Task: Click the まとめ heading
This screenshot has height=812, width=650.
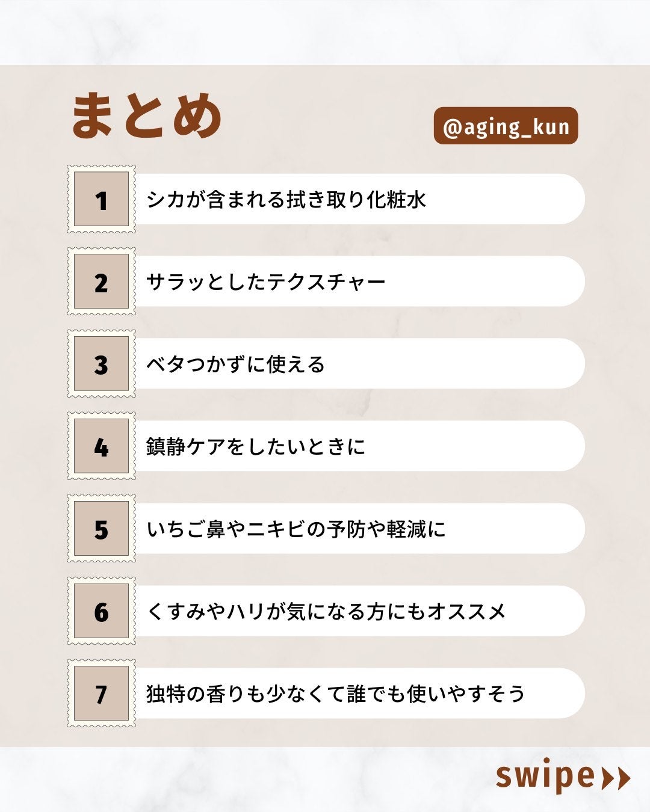Action: click(147, 116)
